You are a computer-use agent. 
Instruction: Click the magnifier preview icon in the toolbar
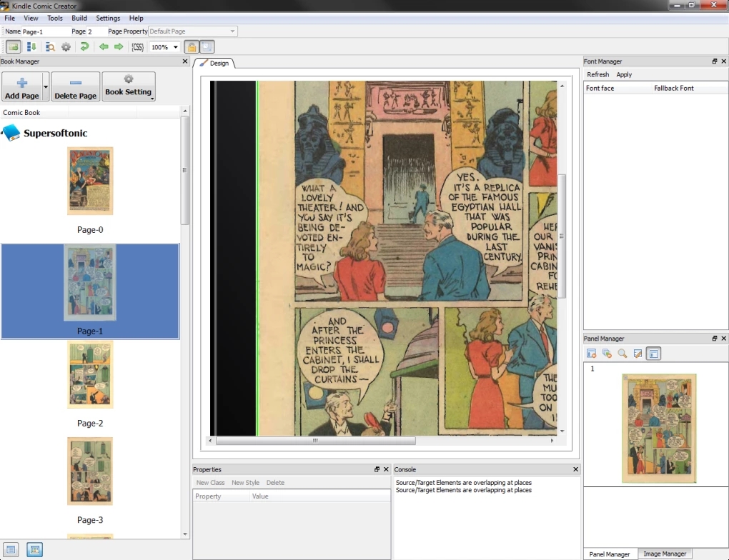tap(50, 47)
